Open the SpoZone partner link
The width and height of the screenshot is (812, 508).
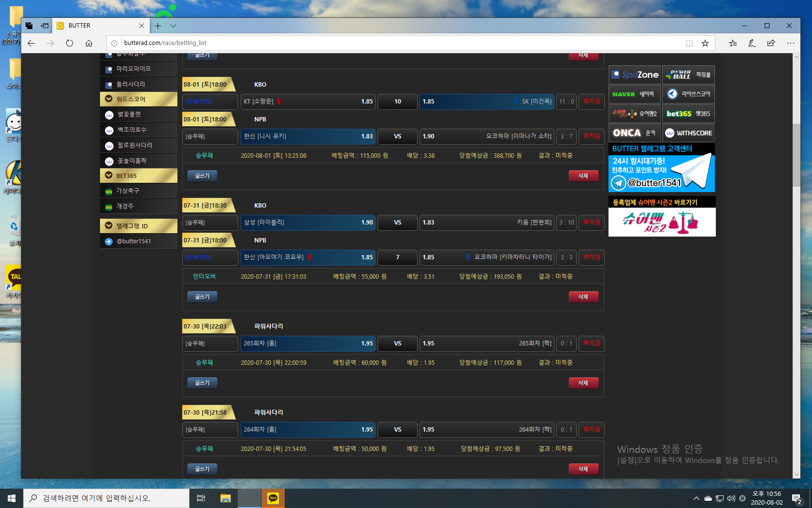[635, 75]
